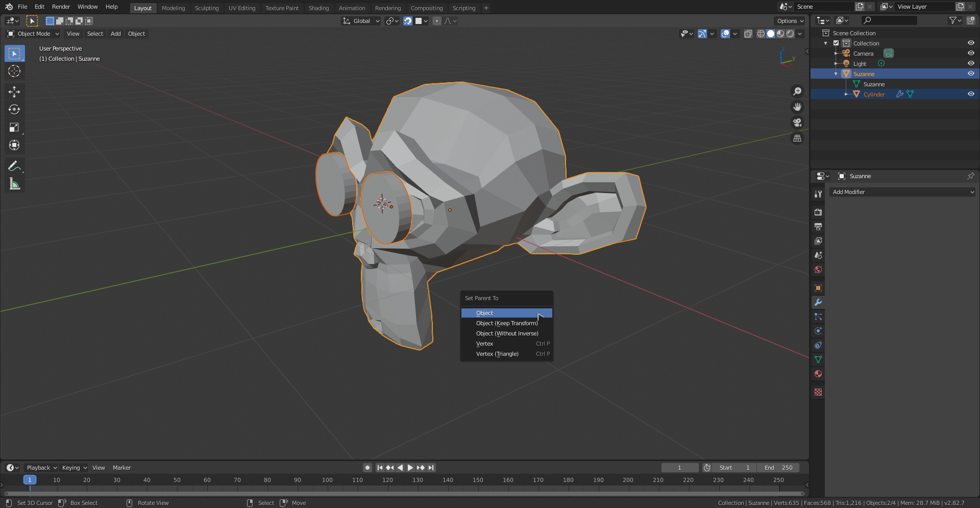Open the Global transform orientation dropdown
The width and height of the screenshot is (980, 508).
click(x=361, y=21)
